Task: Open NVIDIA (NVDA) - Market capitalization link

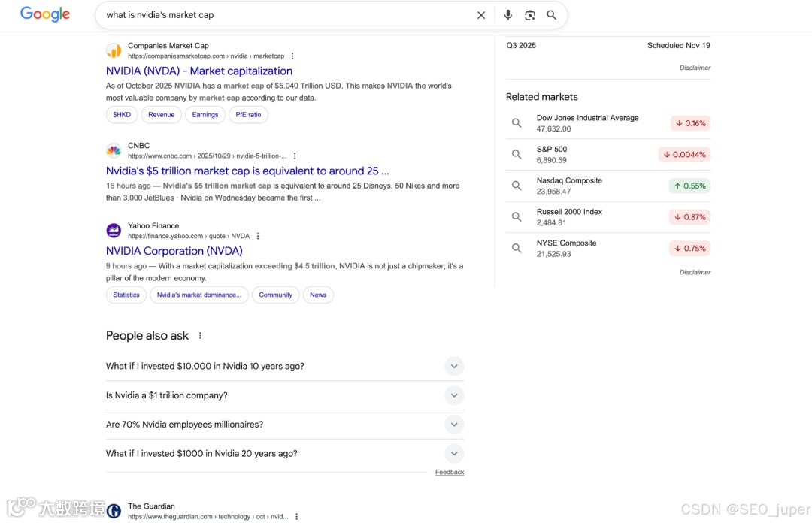Action: [x=199, y=71]
